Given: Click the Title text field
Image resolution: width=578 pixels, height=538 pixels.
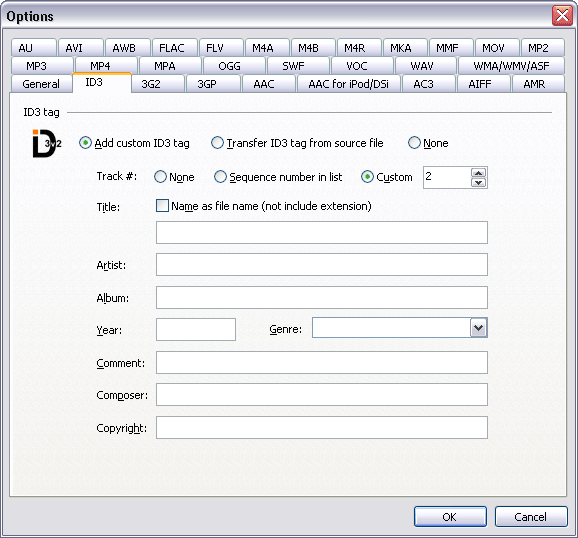Looking at the screenshot, I should 322,232.
